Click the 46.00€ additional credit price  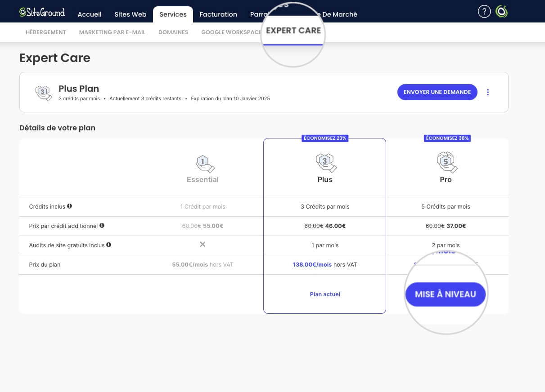coord(335,226)
